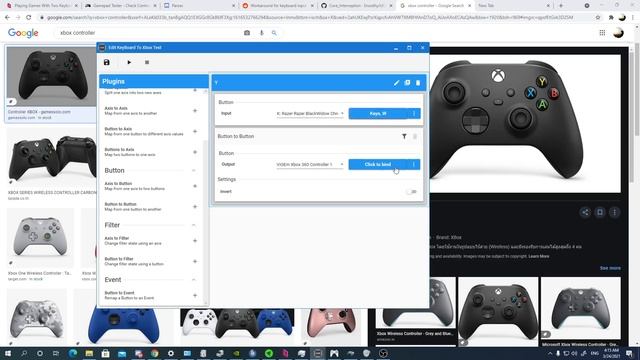Open the large black Xbox controller preview image
Image resolution: width=640 pixels, height=360 pixels.
(524, 124)
